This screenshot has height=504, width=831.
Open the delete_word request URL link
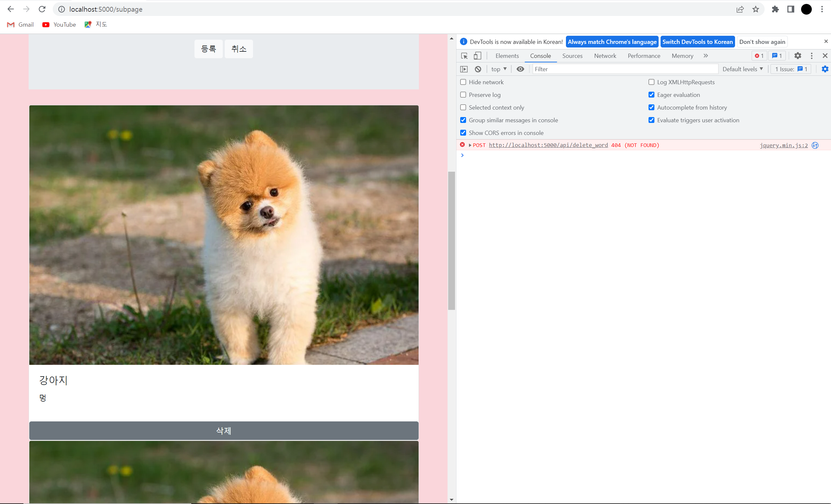[x=548, y=145]
